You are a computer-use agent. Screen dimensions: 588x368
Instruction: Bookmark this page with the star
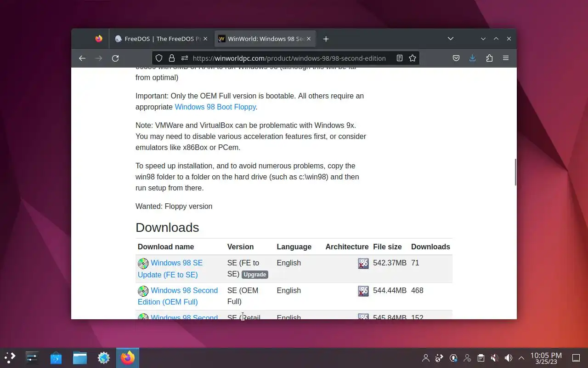click(x=413, y=58)
